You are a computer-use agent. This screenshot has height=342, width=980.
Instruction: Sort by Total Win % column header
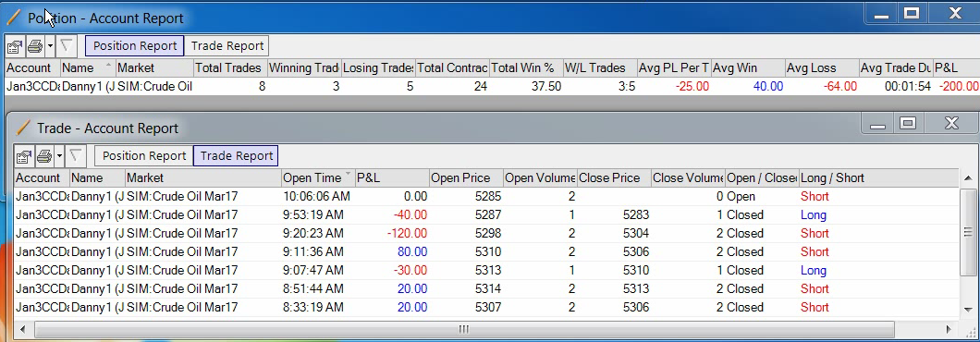coord(526,67)
